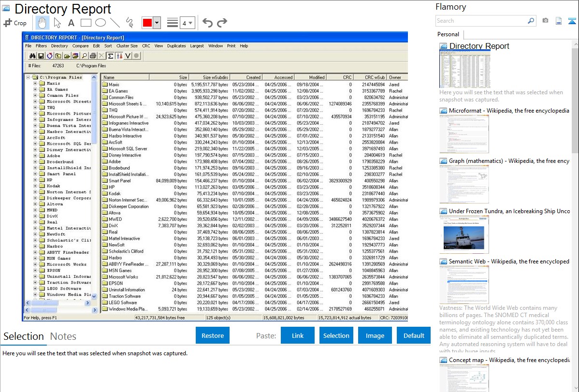Click the search magnifier icon in Flamory
The image size is (579, 392).
tap(531, 21)
